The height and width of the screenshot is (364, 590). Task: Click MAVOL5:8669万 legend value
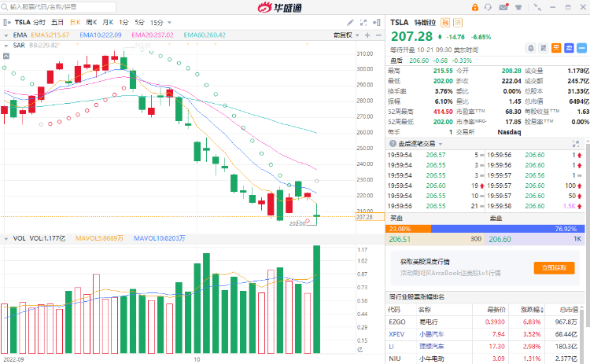pyautogui.click(x=99, y=238)
